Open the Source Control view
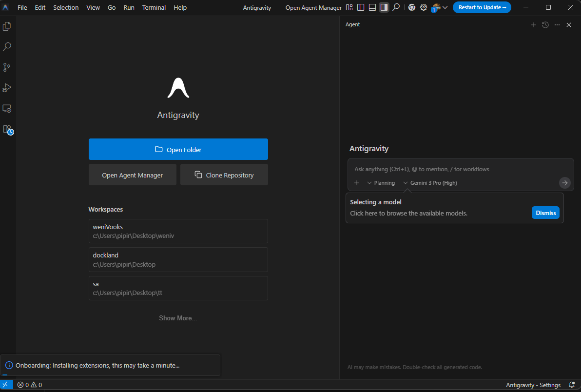Screen dimensions: 581x392 pyautogui.click(x=7, y=67)
